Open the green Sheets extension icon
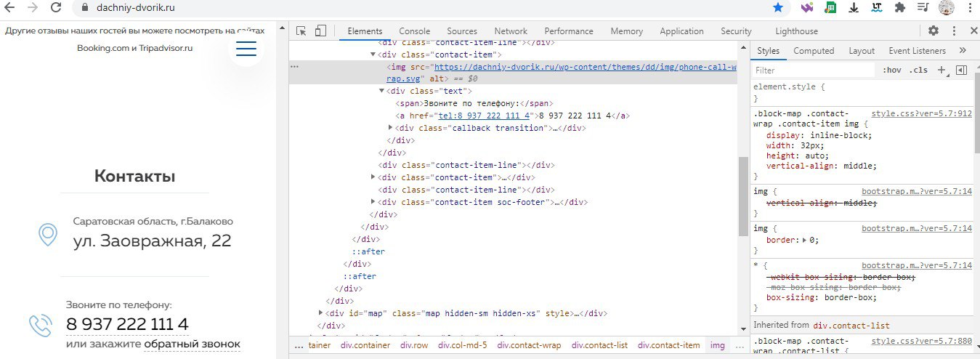This screenshot has height=359, width=980. tap(830, 8)
